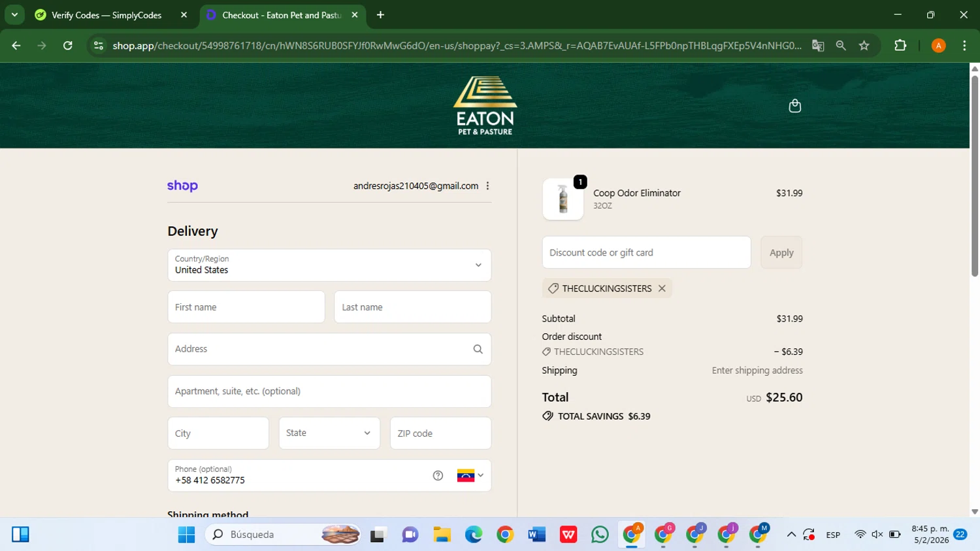Open the State dropdown
This screenshot has height=551, width=980.
(329, 433)
